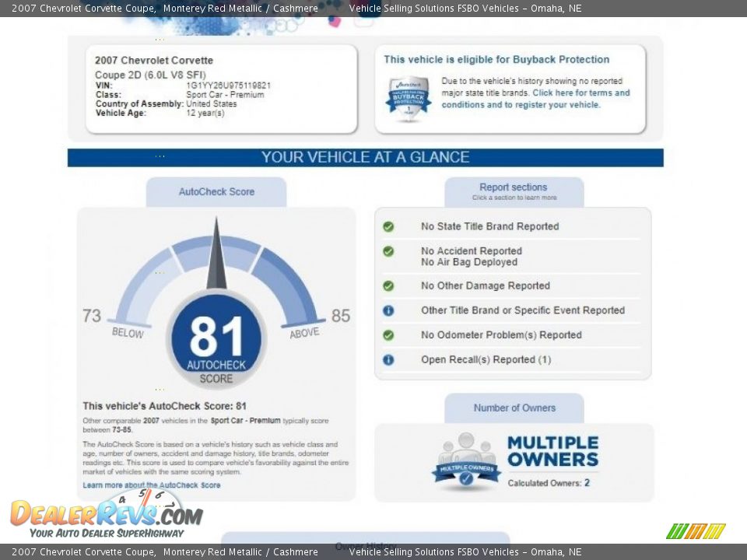The width and height of the screenshot is (747, 560).
Task: Click the 'United States' country of assembly value
Action: tap(211, 103)
